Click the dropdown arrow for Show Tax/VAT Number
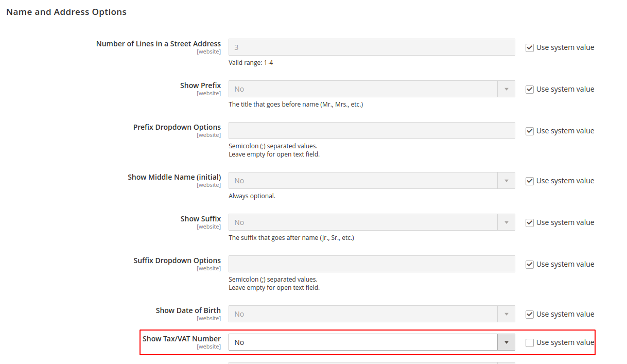Screen dimensions: 627x364 tap(506, 342)
